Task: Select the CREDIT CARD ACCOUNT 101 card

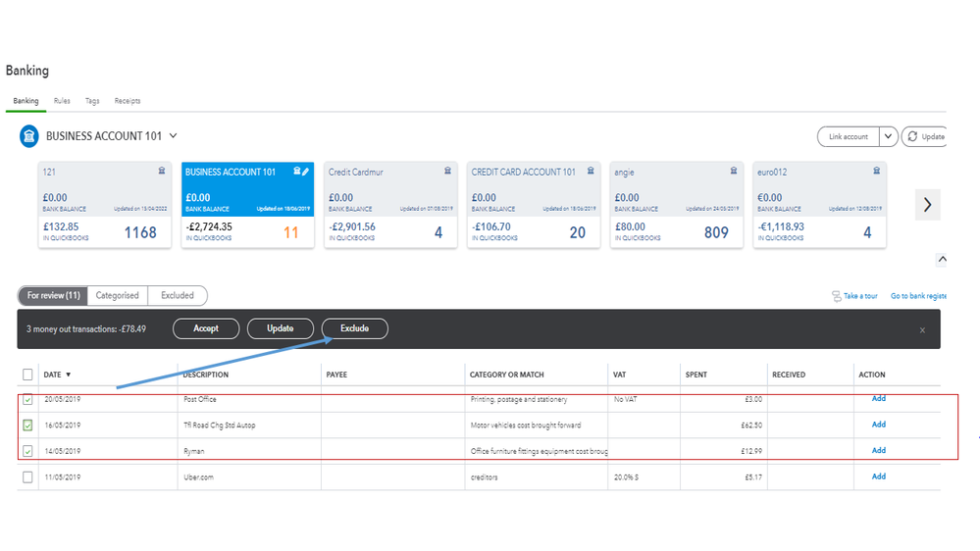Action: pyautogui.click(x=534, y=205)
